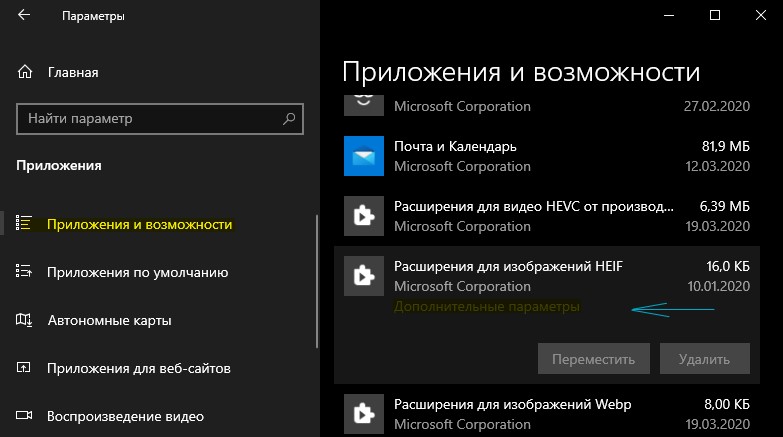Click the date 10.01.2020
The width and height of the screenshot is (783, 437).
719,286
